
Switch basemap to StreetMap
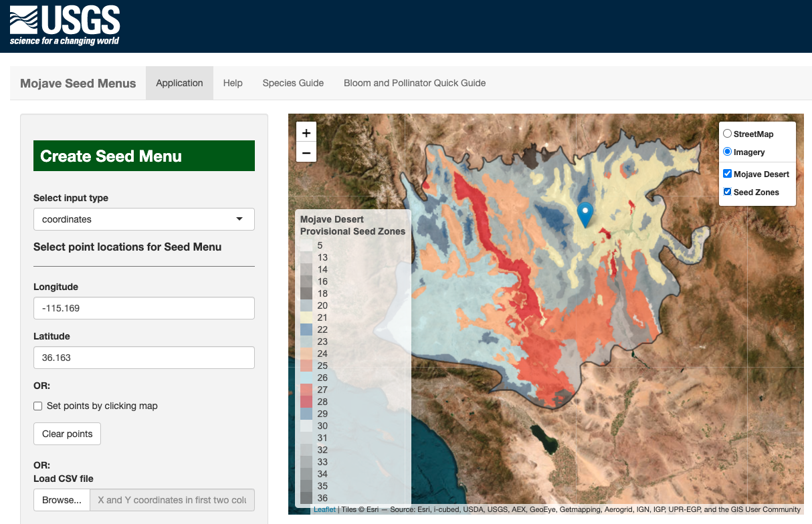pyautogui.click(x=727, y=133)
